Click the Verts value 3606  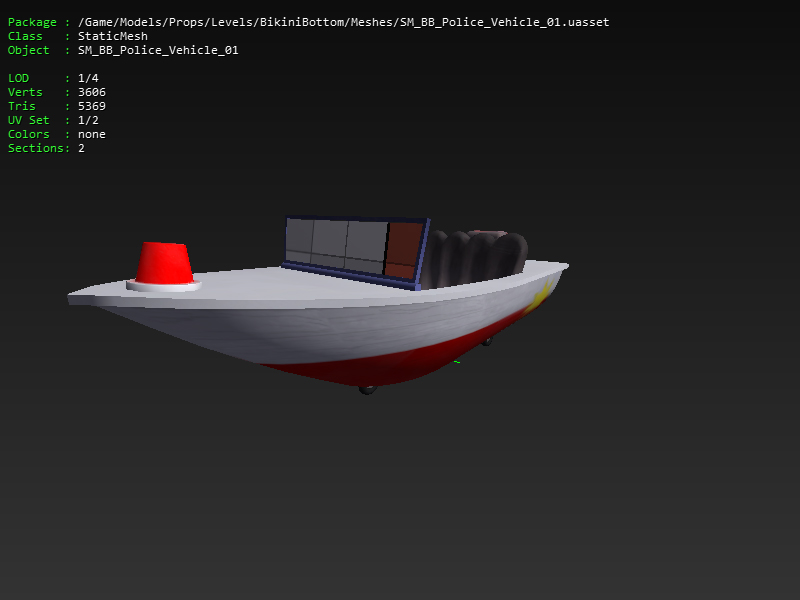tap(92, 92)
